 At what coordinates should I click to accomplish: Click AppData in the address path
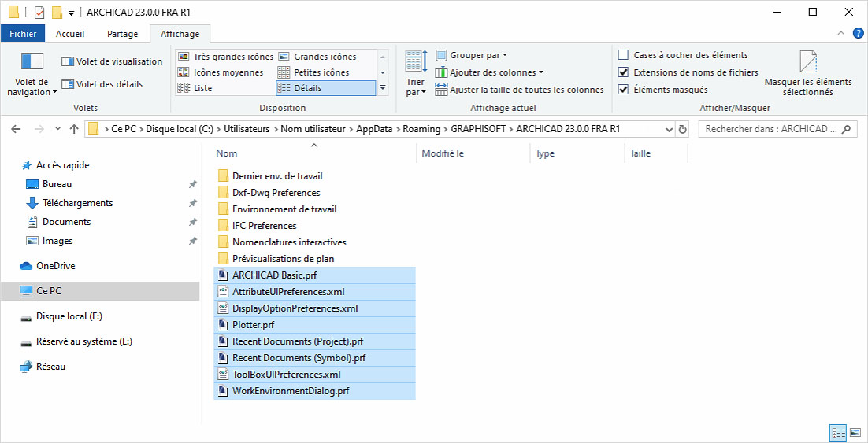pos(374,129)
